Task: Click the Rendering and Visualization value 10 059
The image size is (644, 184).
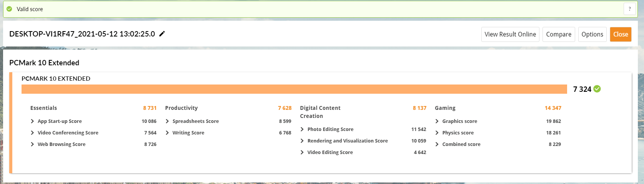Action: pos(419,141)
